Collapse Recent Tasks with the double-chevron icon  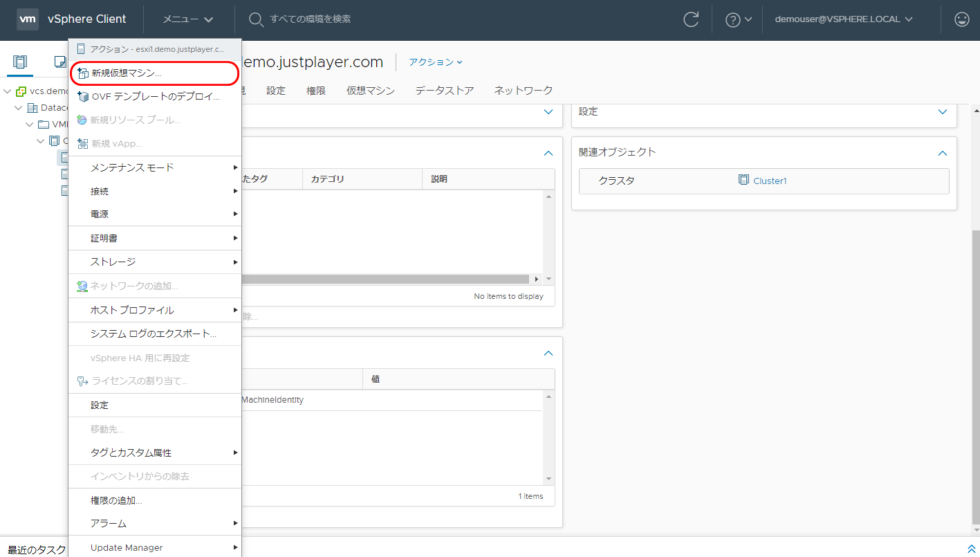(972, 549)
